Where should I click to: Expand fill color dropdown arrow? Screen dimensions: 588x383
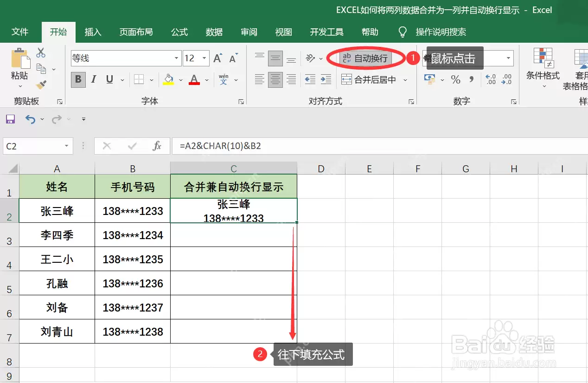tap(181, 80)
